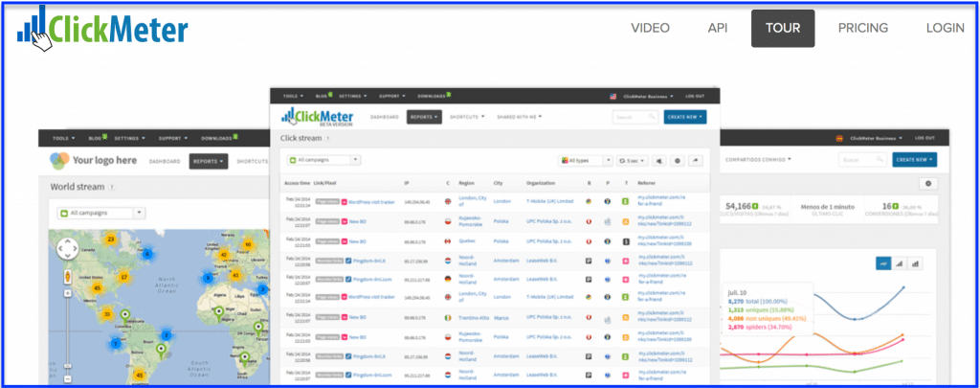Click the share arrow icon in Click stream toolbar

(x=696, y=161)
